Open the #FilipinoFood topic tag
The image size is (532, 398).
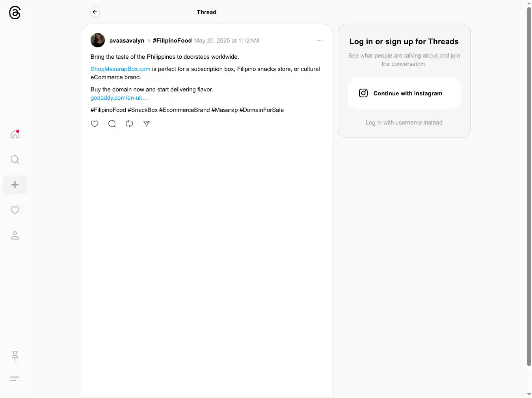click(x=172, y=41)
